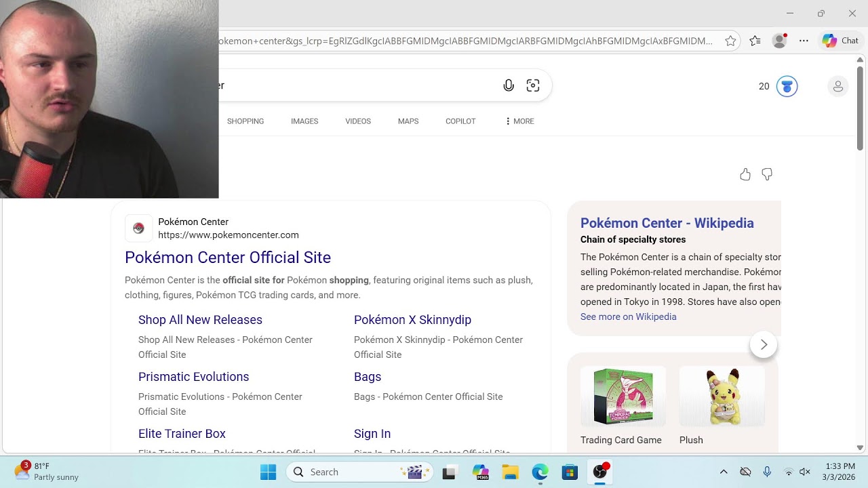This screenshot has width=868, height=488.
Task: Open Edge Settings and more menu
Action: tap(804, 41)
